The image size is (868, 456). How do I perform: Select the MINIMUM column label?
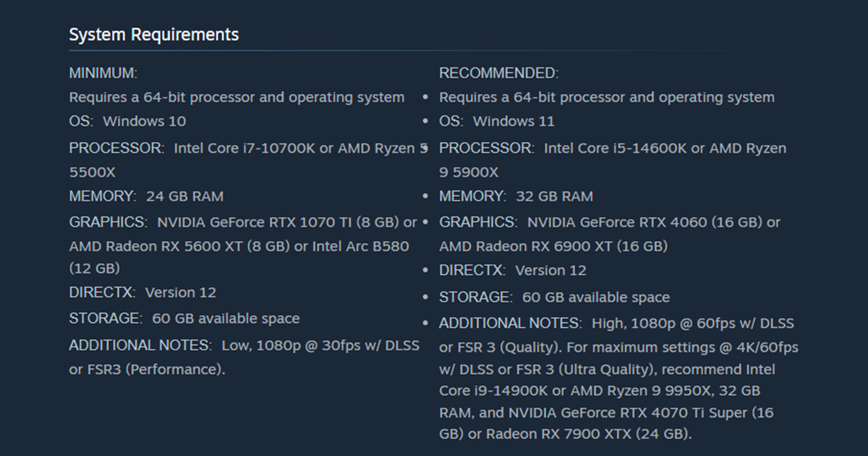pos(103,73)
